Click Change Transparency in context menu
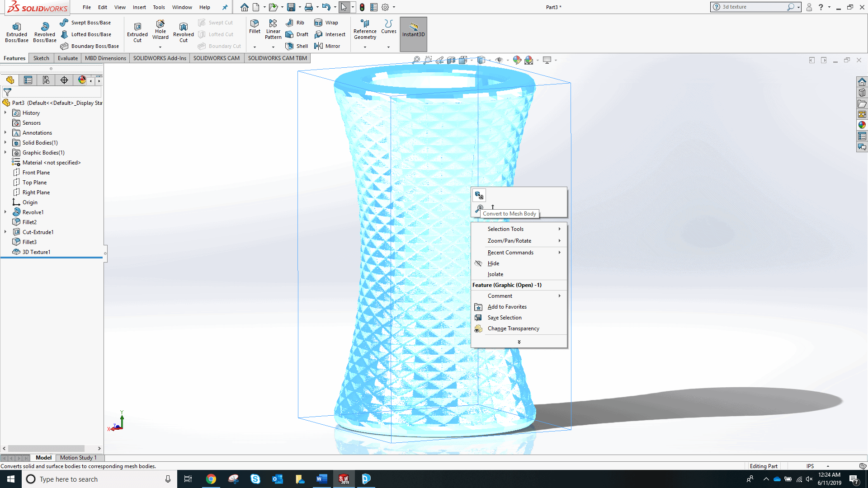This screenshot has height=488, width=868. tap(513, 328)
